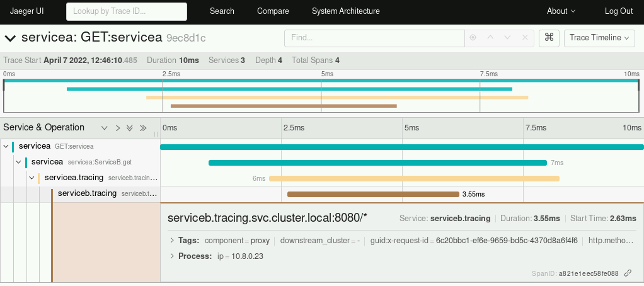This screenshot has width=644, height=286.
Task: Click the guid:x-request-id tag value
Action: click(507, 241)
